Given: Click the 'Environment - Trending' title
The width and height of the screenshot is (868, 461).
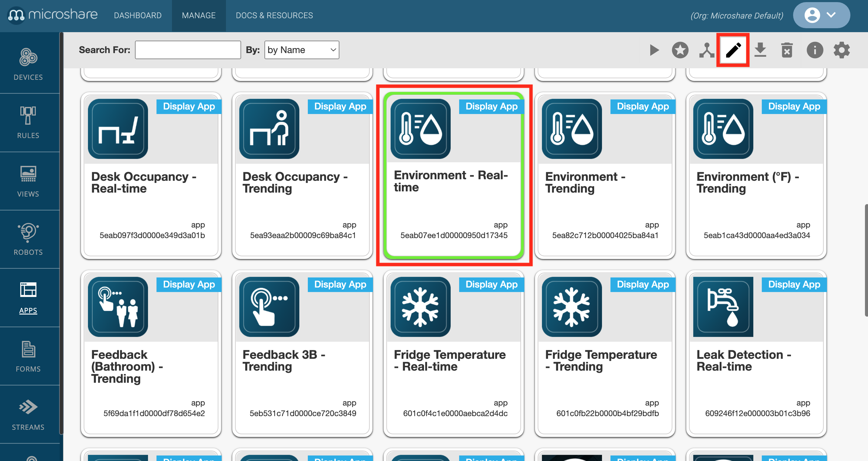Looking at the screenshot, I should coord(585,182).
